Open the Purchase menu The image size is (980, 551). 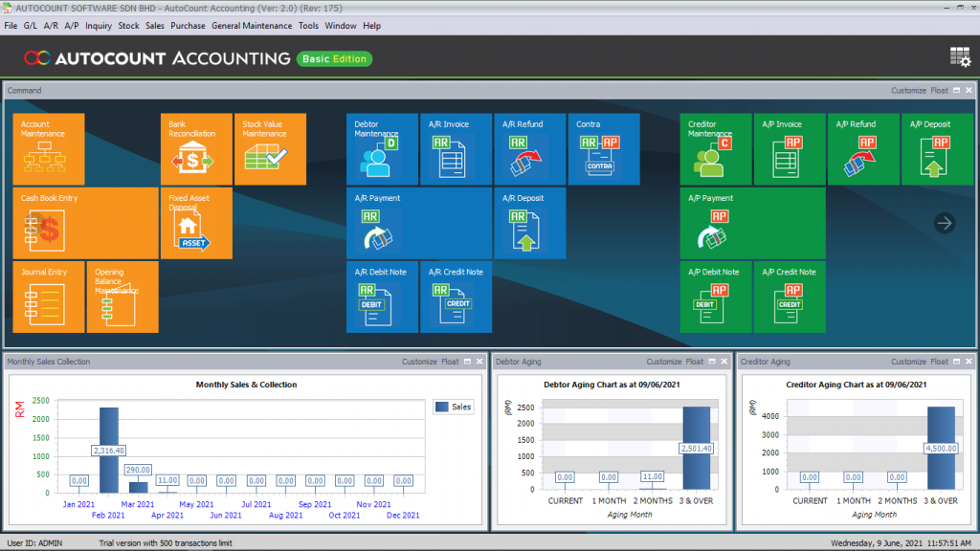click(188, 26)
